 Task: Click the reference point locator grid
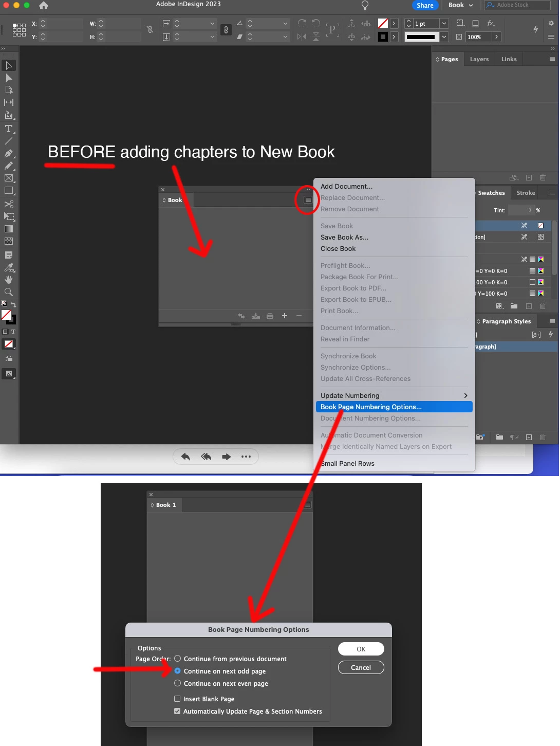click(x=19, y=30)
